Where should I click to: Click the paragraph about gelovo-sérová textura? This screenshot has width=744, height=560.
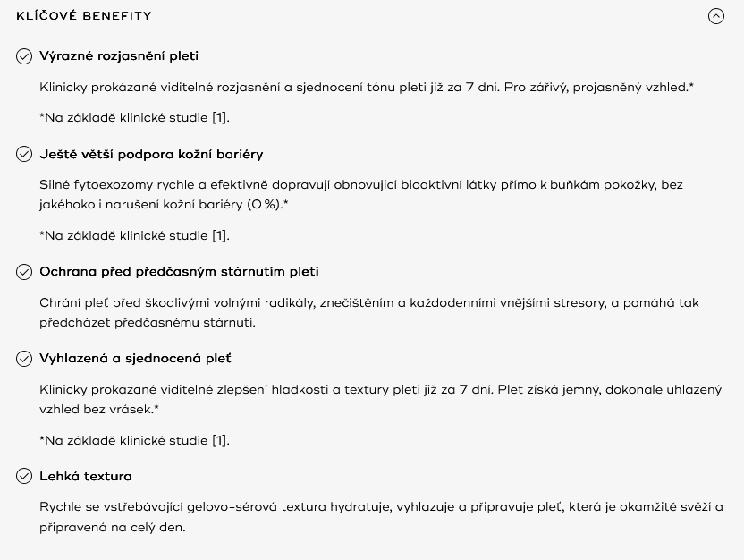point(381,517)
